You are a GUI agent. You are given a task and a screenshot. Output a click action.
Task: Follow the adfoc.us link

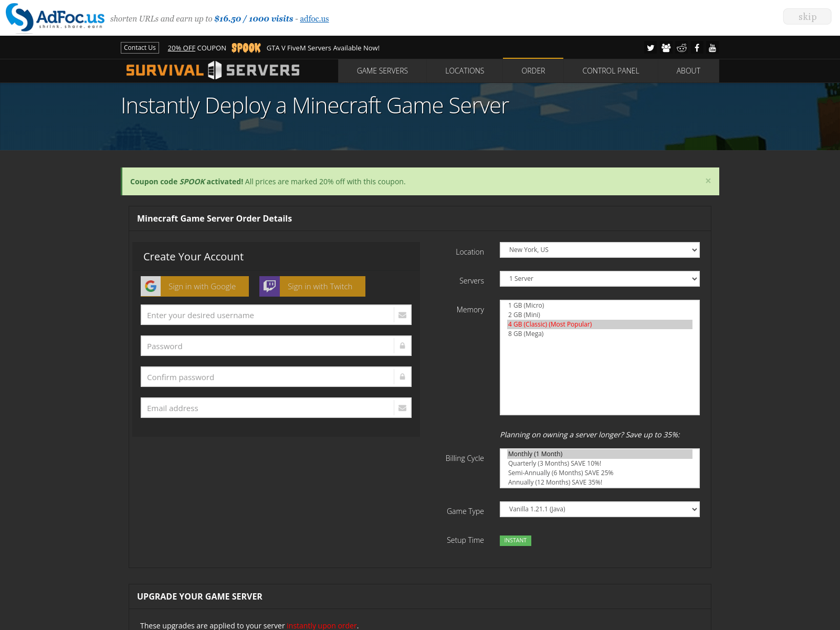pos(314,19)
